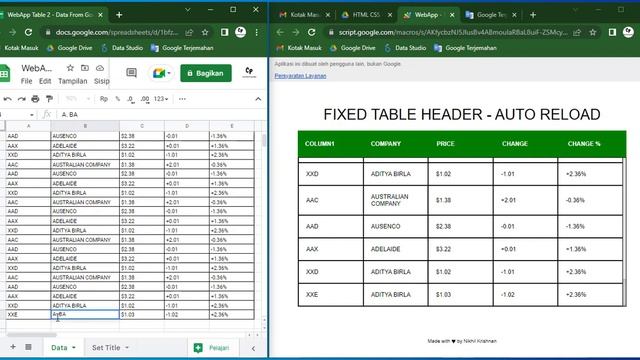
Task: Open the File menu
Action: coord(27,81)
